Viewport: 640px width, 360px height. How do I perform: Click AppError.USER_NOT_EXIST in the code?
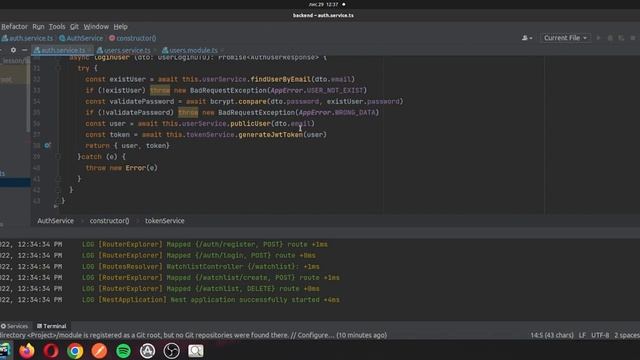pyautogui.click(x=317, y=90)
